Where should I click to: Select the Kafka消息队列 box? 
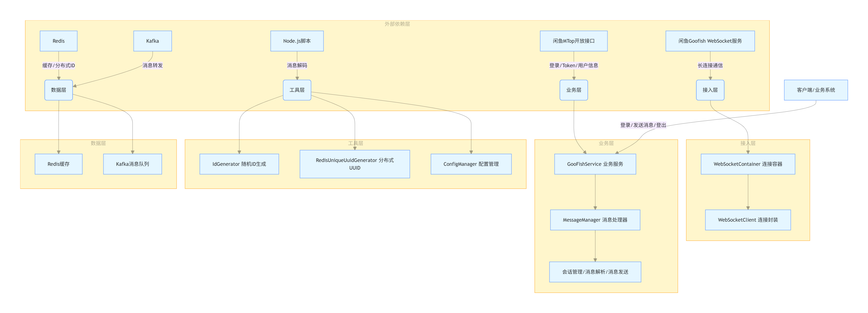point(132,164)
